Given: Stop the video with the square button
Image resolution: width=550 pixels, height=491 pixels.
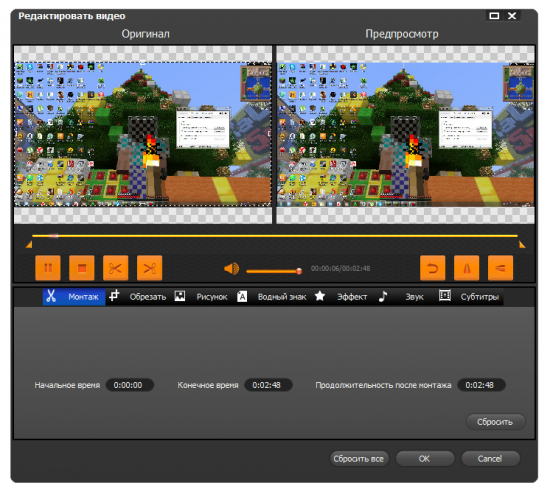Looking at the screenshot, I should click(x=82, y=268).
